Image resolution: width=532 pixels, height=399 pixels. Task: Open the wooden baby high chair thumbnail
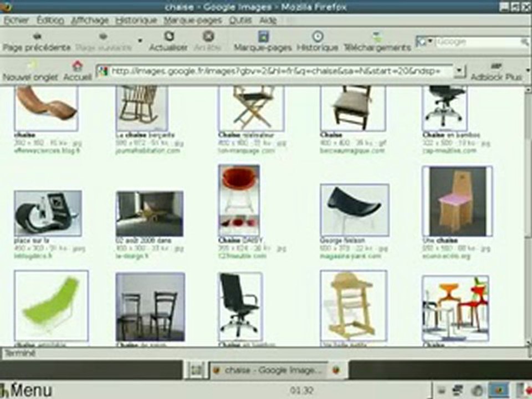pos(354,306)
